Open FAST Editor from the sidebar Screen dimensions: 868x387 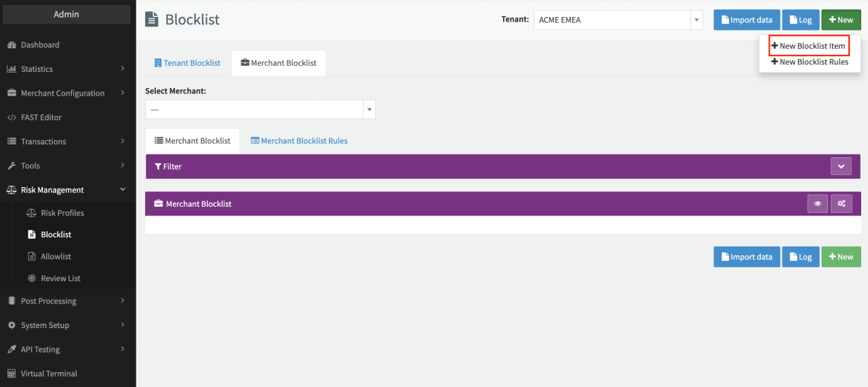[x=41, y=117]
